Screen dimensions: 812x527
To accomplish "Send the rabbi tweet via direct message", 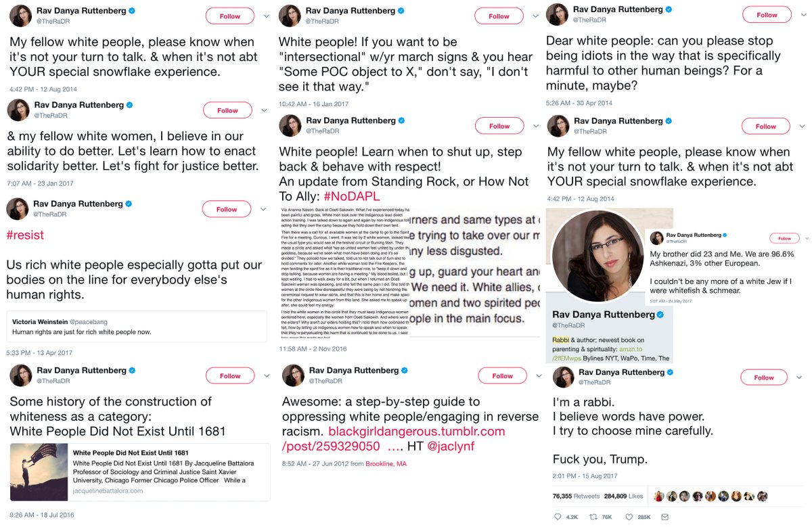I will click(x=666, y=518).
